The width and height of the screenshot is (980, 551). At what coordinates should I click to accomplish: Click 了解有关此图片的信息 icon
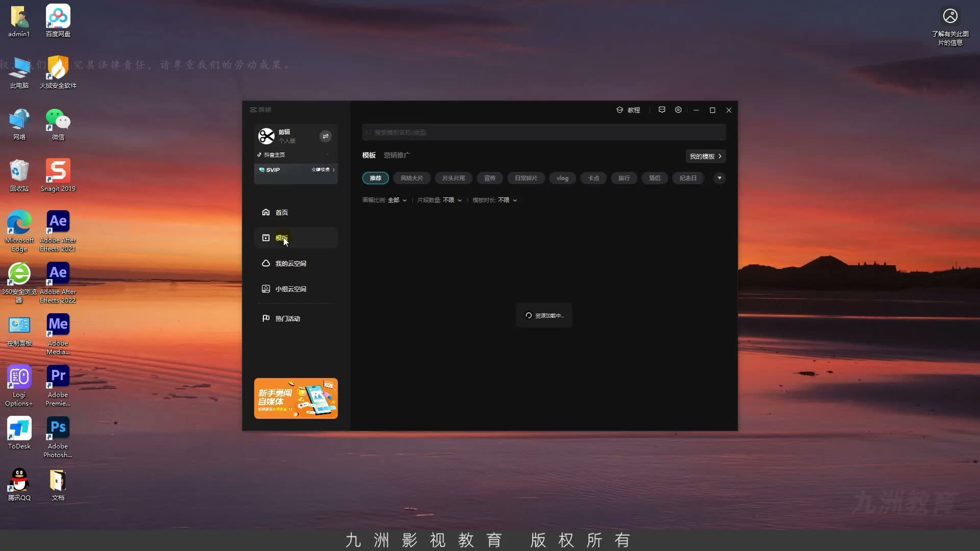click(x=950, y=26)
